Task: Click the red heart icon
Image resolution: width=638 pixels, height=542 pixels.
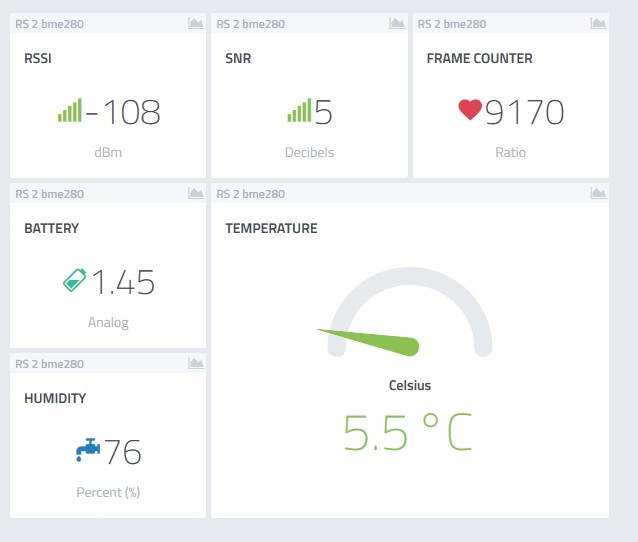Action: click(x=471, y=111)
